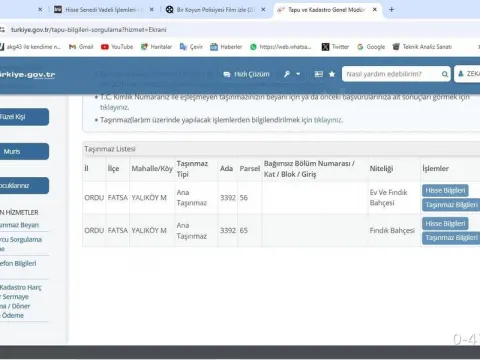Viewport: 480px width, 360px height.
Task: Open the Taşınmaz Beyan sidebar link
Action: [x=19, y=225]
